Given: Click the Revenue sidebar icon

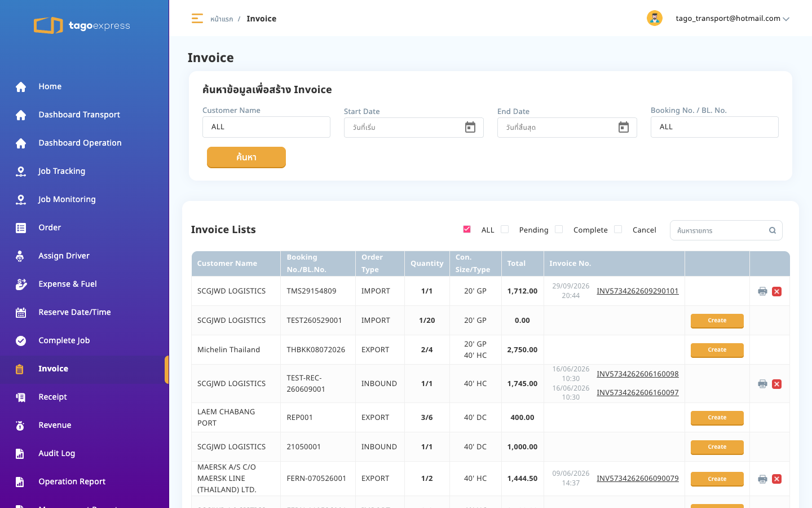Looking at the screenshot, I should click(x=20, y=425).
